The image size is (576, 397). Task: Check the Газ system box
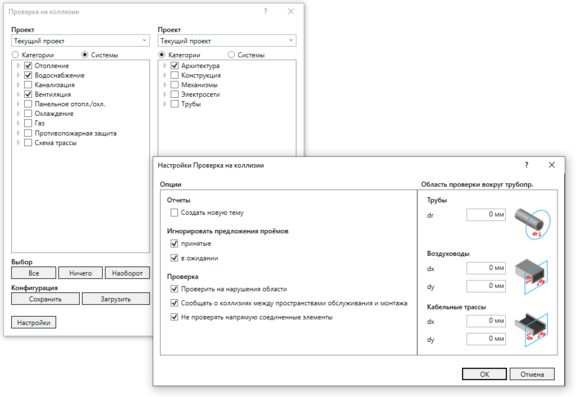pyautogui.click(x=28, y=123)
